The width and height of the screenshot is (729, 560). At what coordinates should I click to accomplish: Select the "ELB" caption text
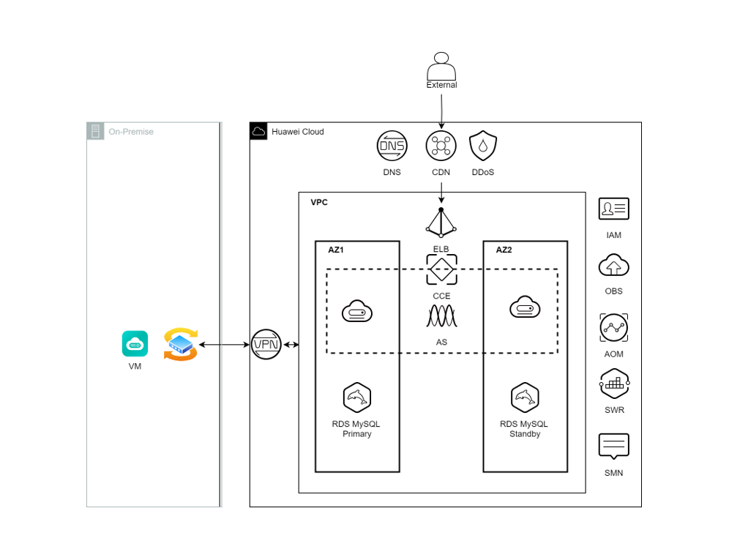click(441, 249)
